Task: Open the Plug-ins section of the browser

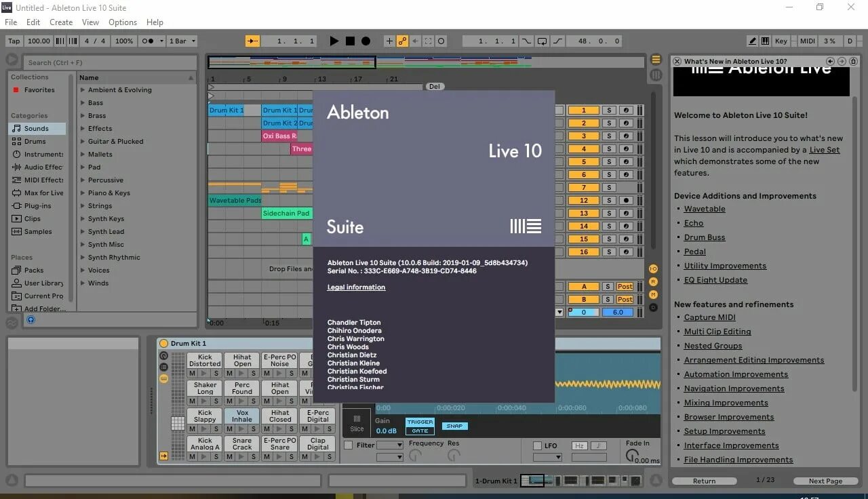Action: (x=39, y=205)
